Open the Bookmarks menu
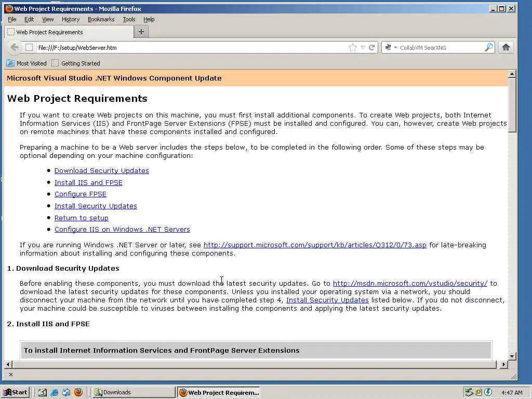 click(x=101, y=19)
